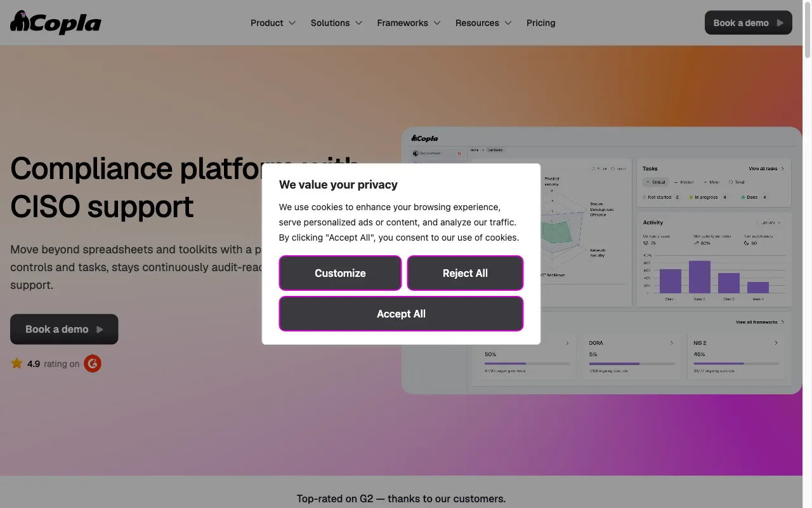This screenshot has height=508, width=812.
Task: Go to the Pricing page
Action: [540, 23]
